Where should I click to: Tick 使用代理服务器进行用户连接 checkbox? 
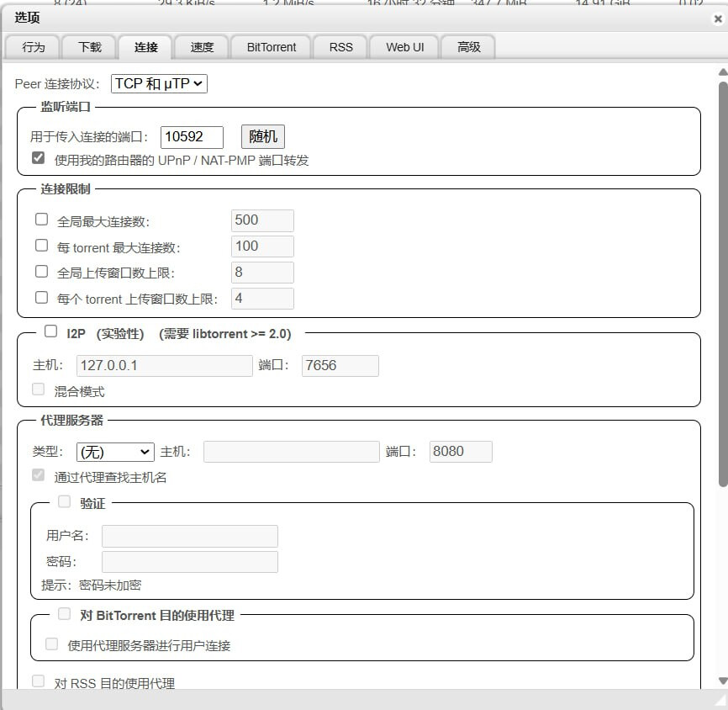tap(51, 644)
